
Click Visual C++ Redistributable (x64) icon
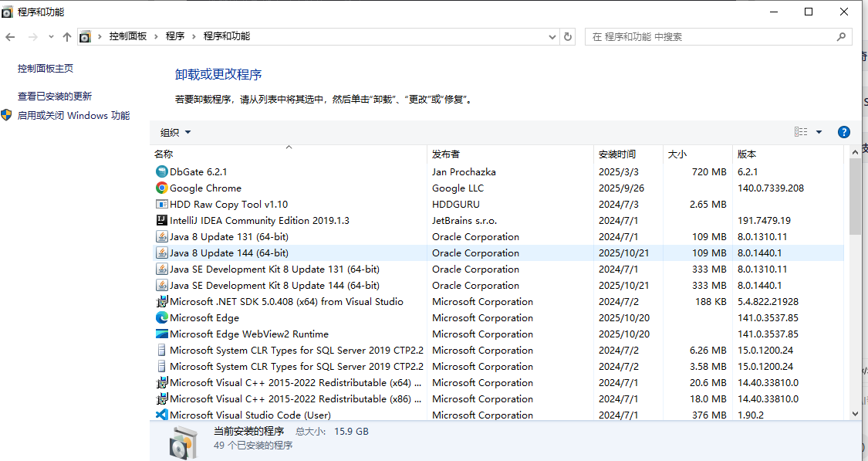[x=162, y=382]
